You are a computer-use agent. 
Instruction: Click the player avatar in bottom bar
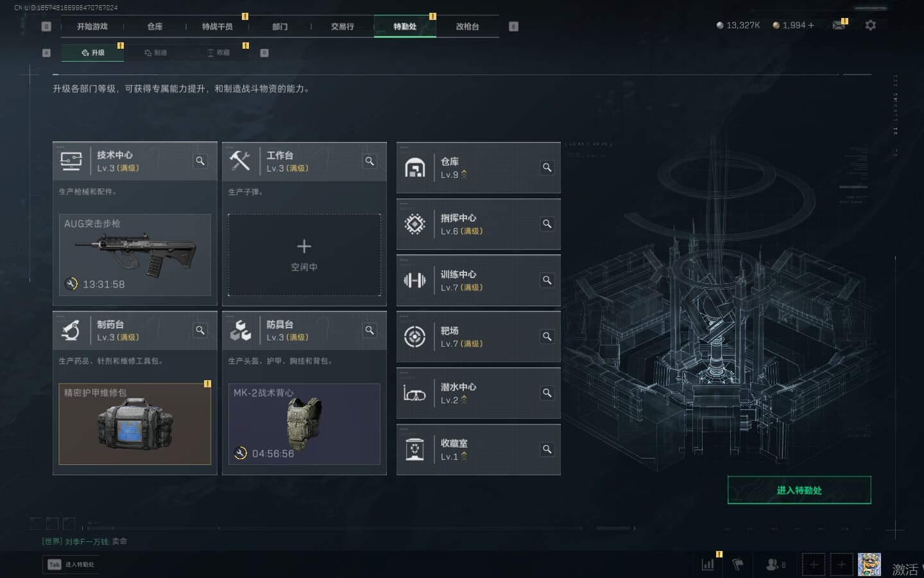(x=869, y=565)
